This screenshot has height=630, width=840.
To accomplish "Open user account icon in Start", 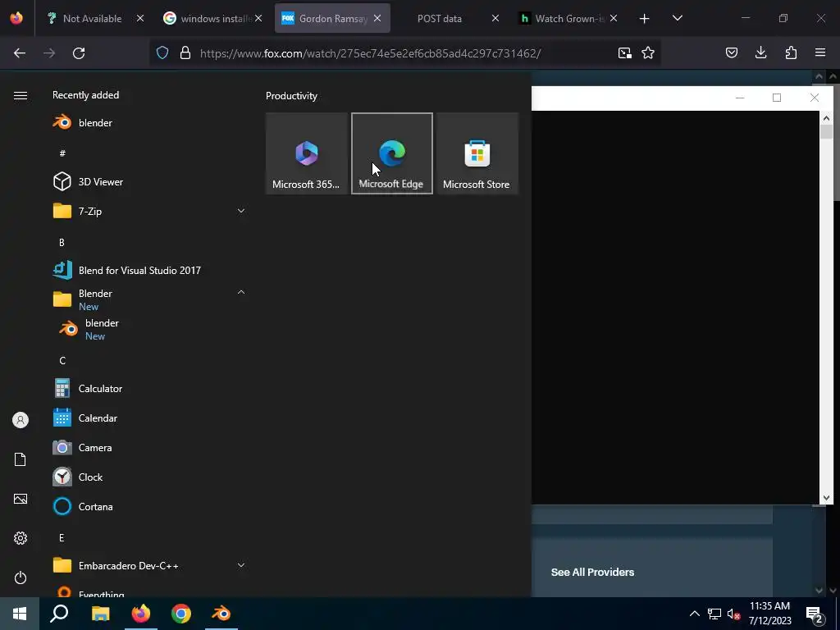I will click(21, 420).
